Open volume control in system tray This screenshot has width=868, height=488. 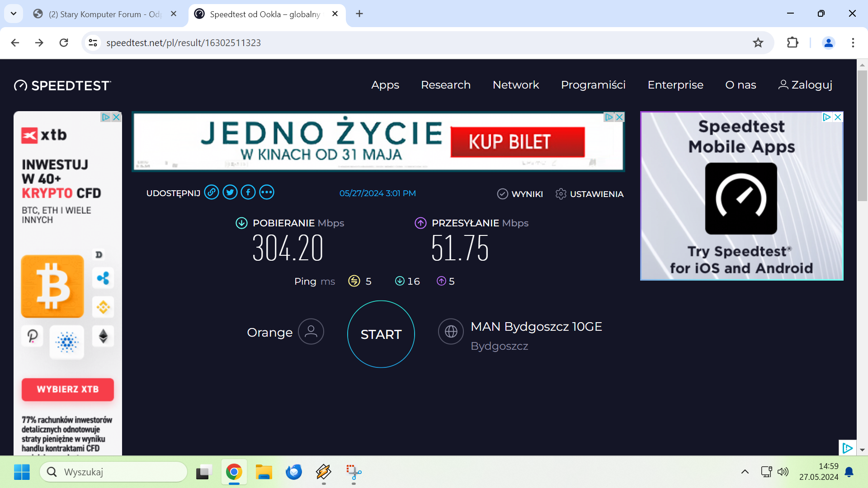[783, 472]
